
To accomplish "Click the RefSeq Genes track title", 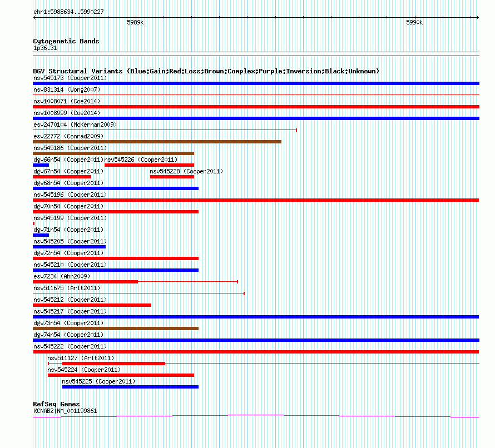I will pos(56,404).
